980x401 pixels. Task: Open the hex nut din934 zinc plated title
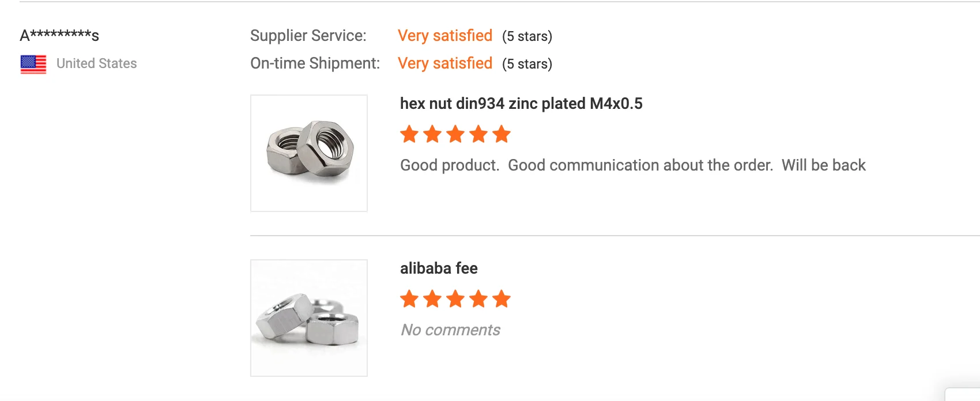521,104
